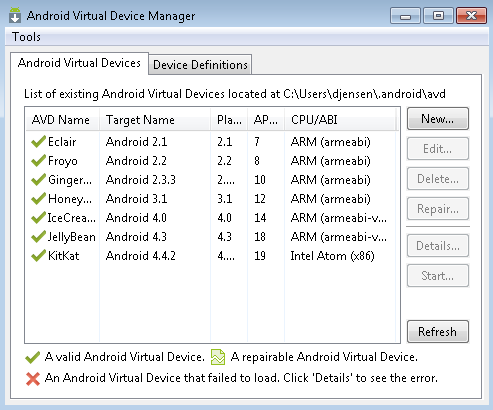Close the Android Virtual Device Manager window

coord(471,16)
